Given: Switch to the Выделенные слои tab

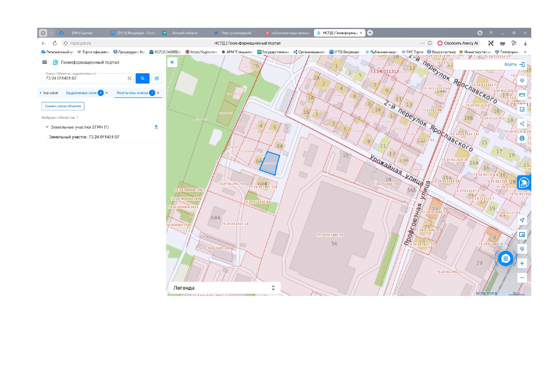Looking at the screenshot, I should 81,93.
